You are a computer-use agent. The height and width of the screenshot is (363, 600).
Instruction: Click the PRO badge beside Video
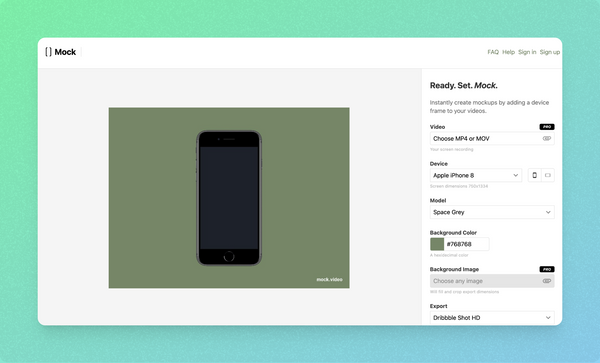click(x=547, y=127)
